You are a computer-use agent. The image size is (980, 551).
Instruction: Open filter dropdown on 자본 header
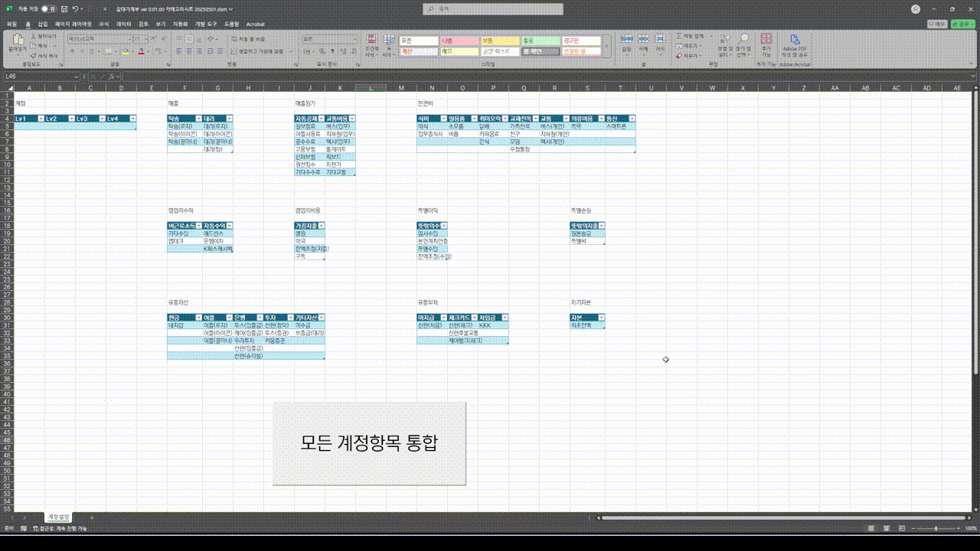coord(601,317)
